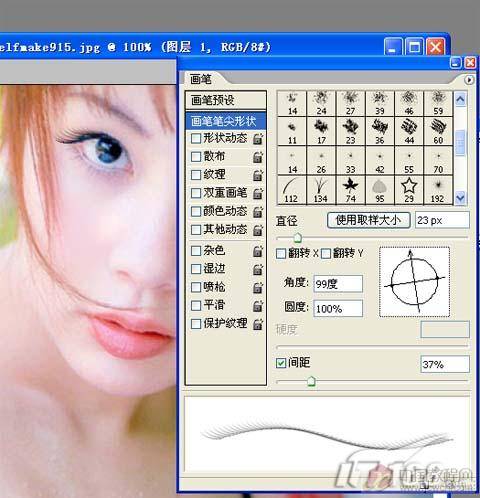
Task: Choose the soft starburst brush tip 192
Action: click(x=438, y=190)
